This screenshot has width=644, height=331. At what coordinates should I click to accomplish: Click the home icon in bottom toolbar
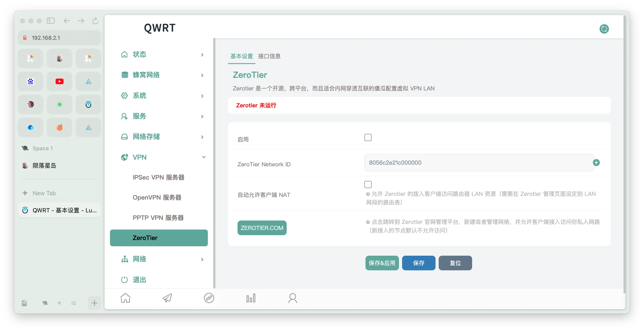click(x=125, y=298)
